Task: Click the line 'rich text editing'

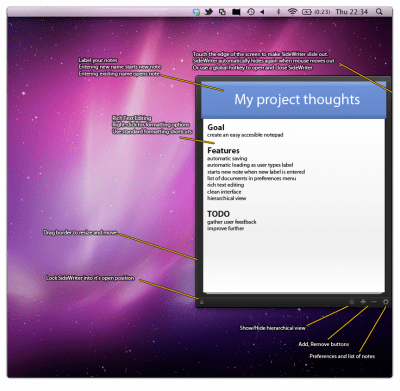Action: 225,185
